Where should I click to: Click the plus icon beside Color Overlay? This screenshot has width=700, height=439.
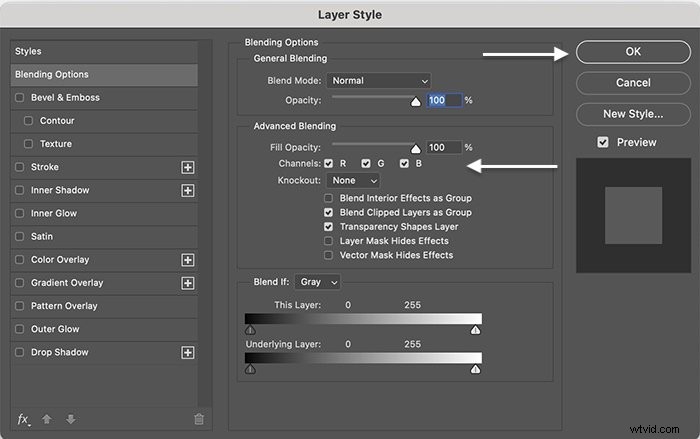point(188,260)
